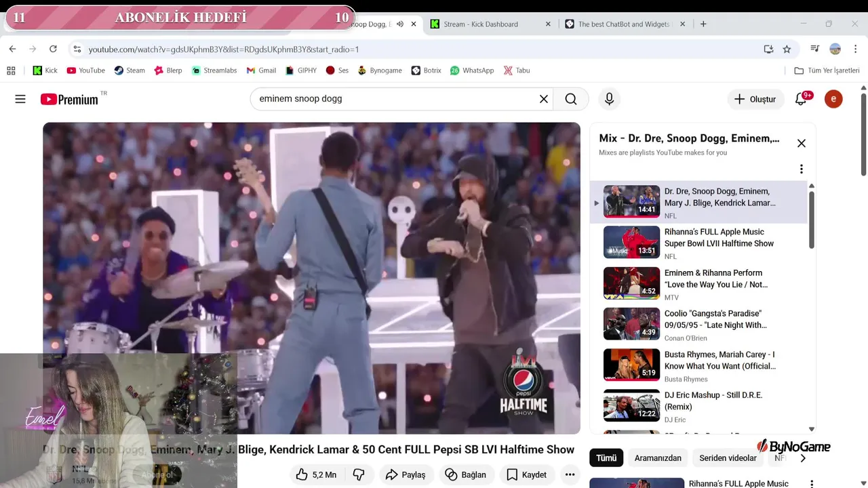Open the Ses bookmark
The image size is (868, 488).
point(337,70)
